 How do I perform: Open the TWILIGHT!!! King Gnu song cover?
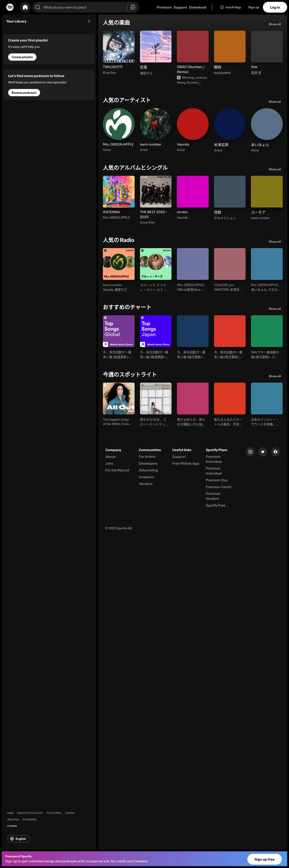click(x=119, y=46)
